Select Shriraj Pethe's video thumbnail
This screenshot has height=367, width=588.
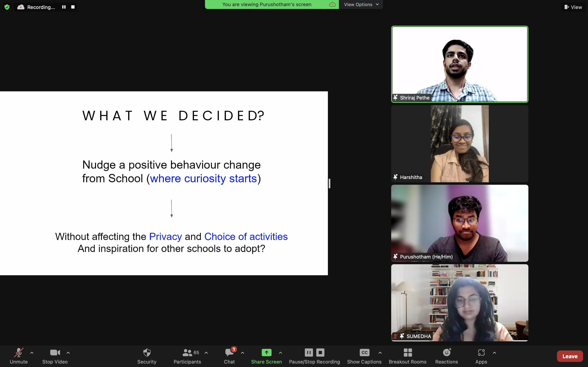click(459, 64)
